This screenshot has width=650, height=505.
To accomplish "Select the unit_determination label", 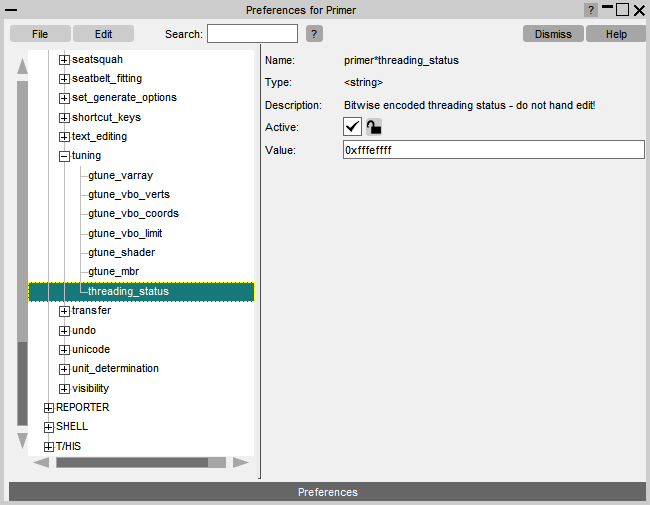I will click(x=115, y=369).
